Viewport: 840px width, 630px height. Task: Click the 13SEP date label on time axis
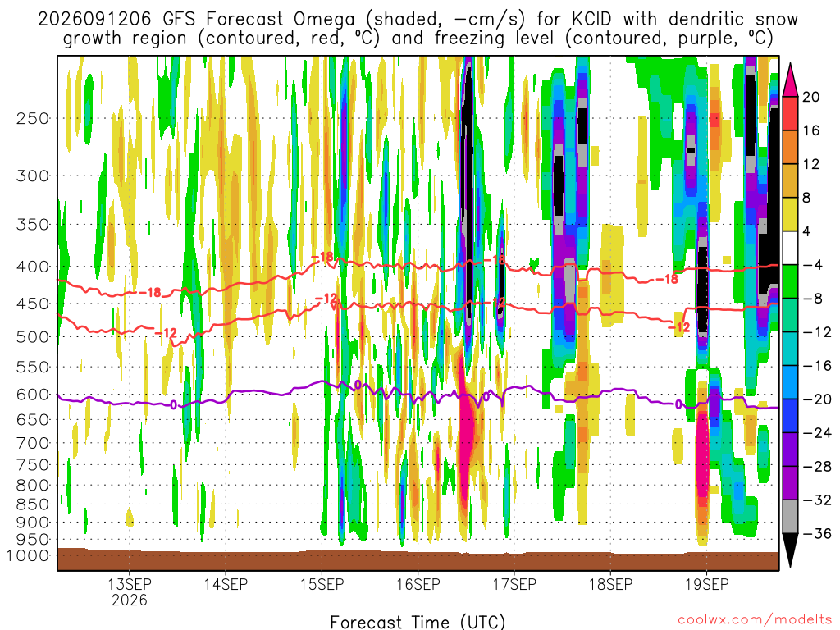click(x=130, y=583)
